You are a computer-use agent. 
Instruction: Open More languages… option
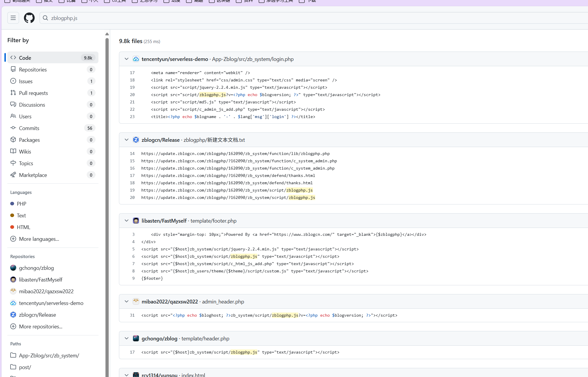pos(39,239)
